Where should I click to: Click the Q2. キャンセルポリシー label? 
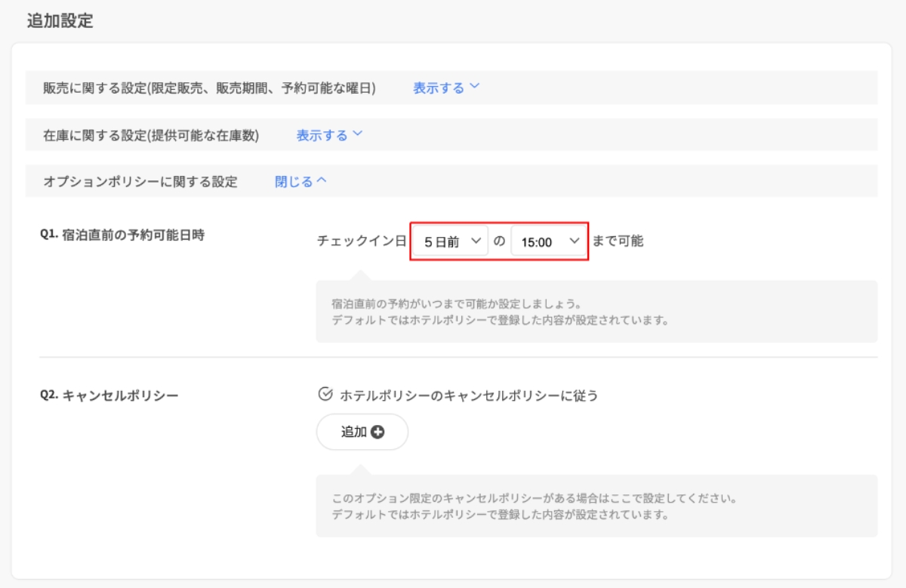109,395
